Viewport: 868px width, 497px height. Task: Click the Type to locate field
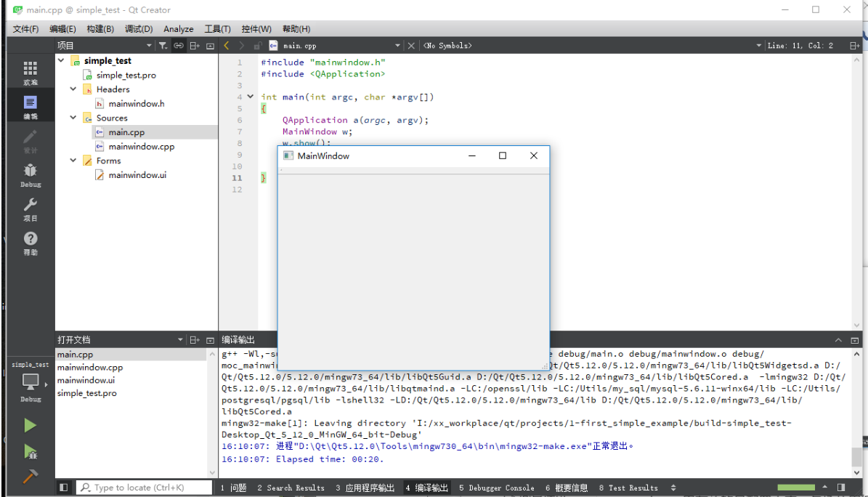pyautogui.click(x=144, y=487)
